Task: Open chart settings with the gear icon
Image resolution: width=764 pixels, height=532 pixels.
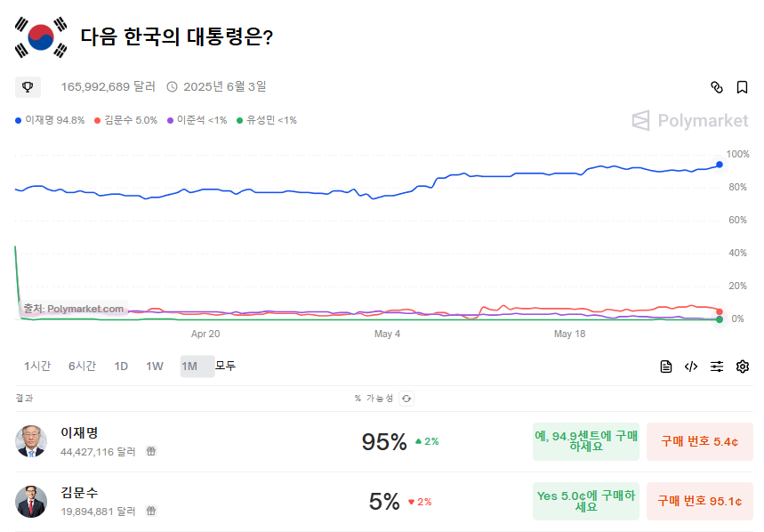Action: 743,367
